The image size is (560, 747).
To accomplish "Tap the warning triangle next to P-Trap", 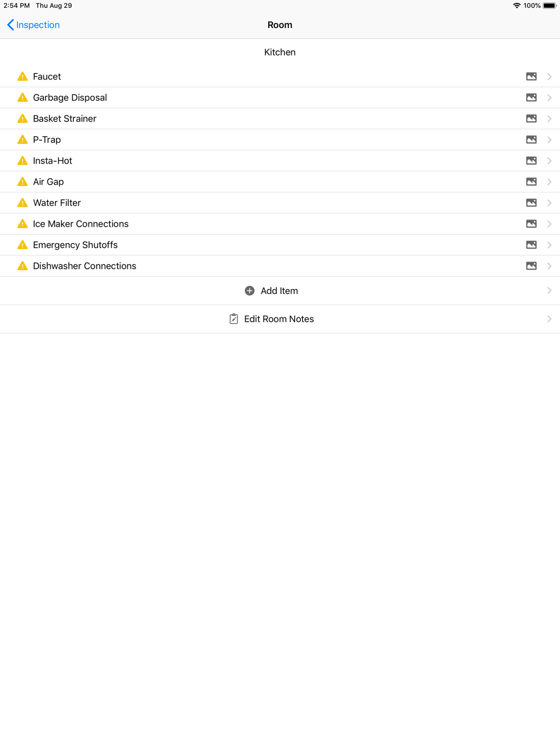I will pyautogui.click(x=22, y=139).
